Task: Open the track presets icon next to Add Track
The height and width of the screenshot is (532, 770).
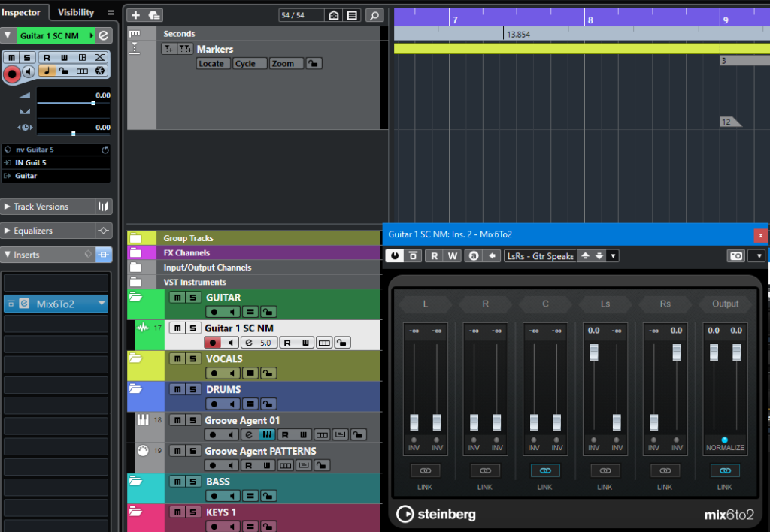Action: (x=153, y=15)
